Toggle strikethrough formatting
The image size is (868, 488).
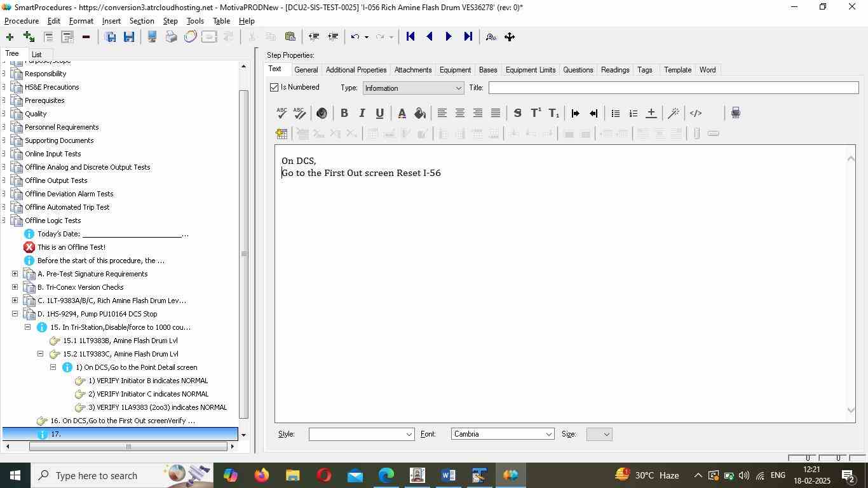coord(517,113)
